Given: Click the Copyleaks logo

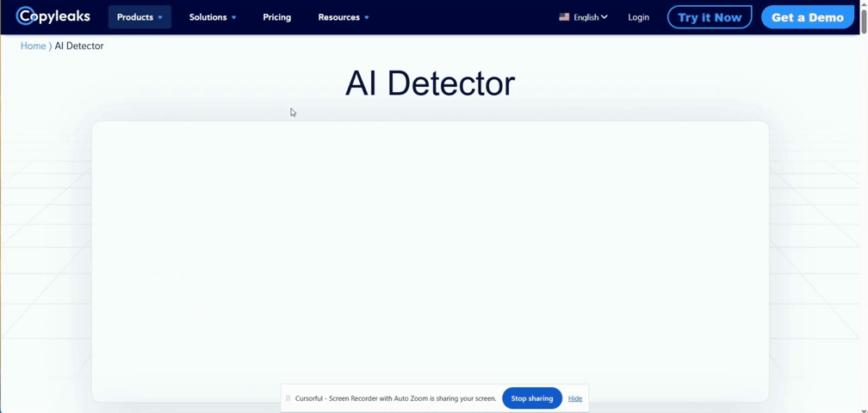Looking at the screenshot, I should click(x=53, y=16).
